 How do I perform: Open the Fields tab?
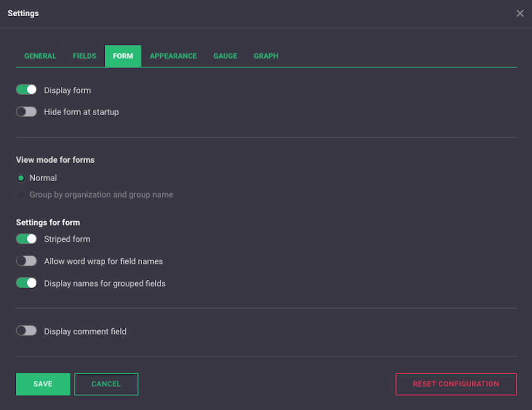pyautogui.click(x=85, y=56)
